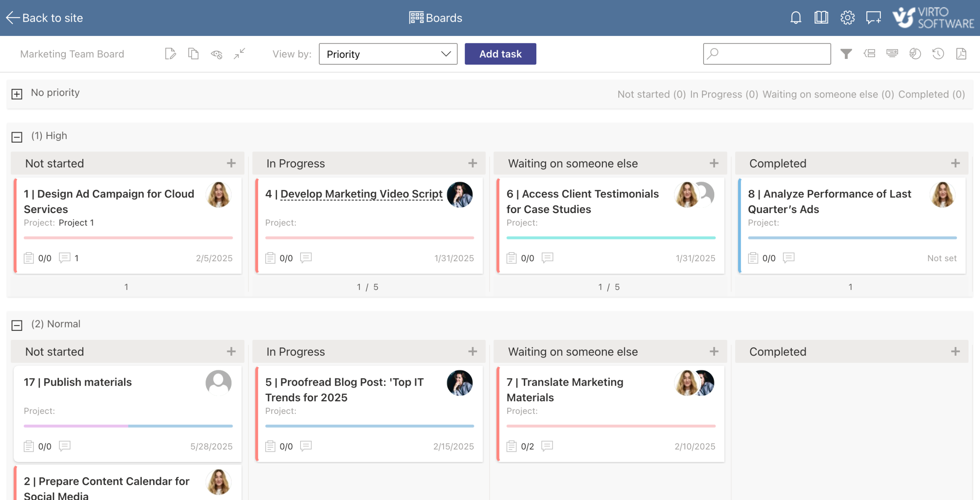Expand the No priority swimlane
This screenshot has width=980, height=500.
[17, 94]
